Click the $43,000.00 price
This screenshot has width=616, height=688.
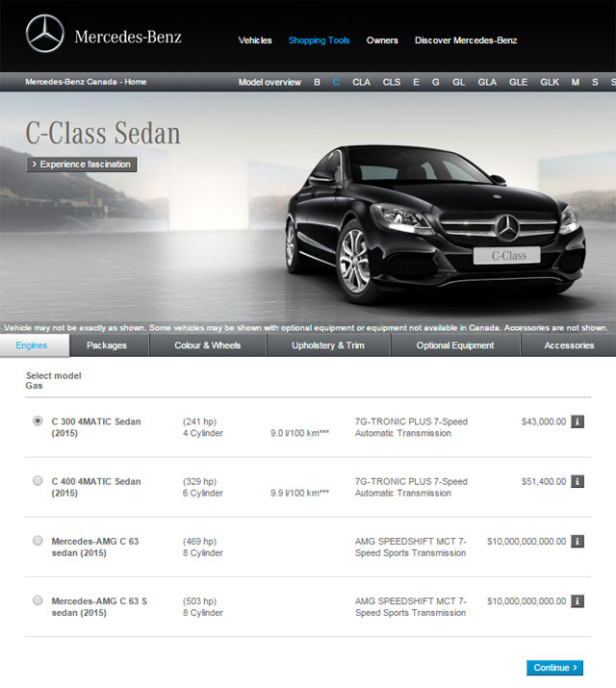coord(544,421)
